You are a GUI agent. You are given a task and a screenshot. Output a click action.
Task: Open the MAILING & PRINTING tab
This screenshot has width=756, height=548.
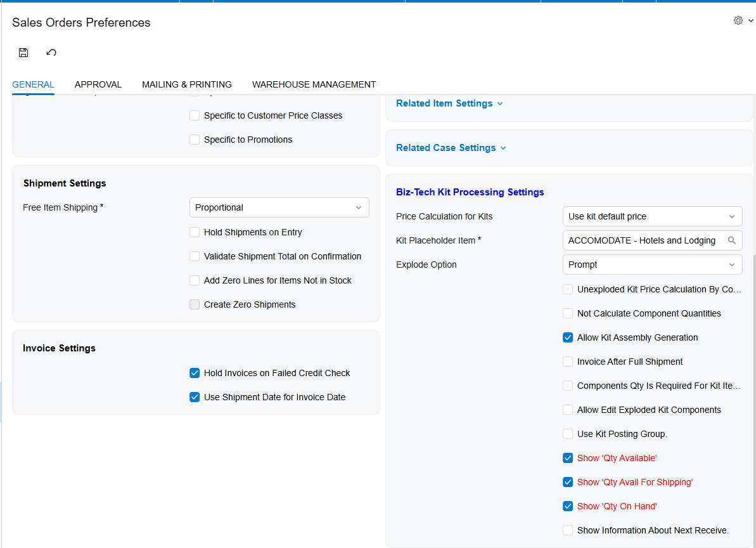click(x=186, y=84)
